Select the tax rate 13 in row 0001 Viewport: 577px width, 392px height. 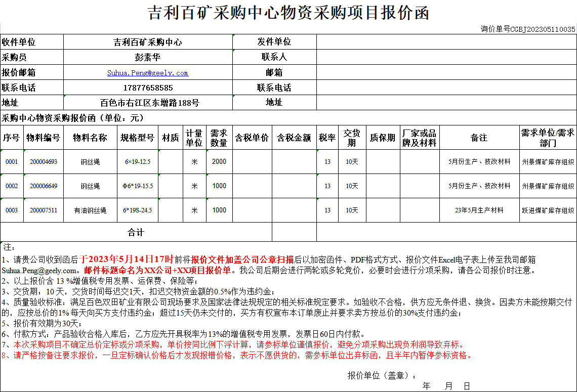(x=327, y=162)
